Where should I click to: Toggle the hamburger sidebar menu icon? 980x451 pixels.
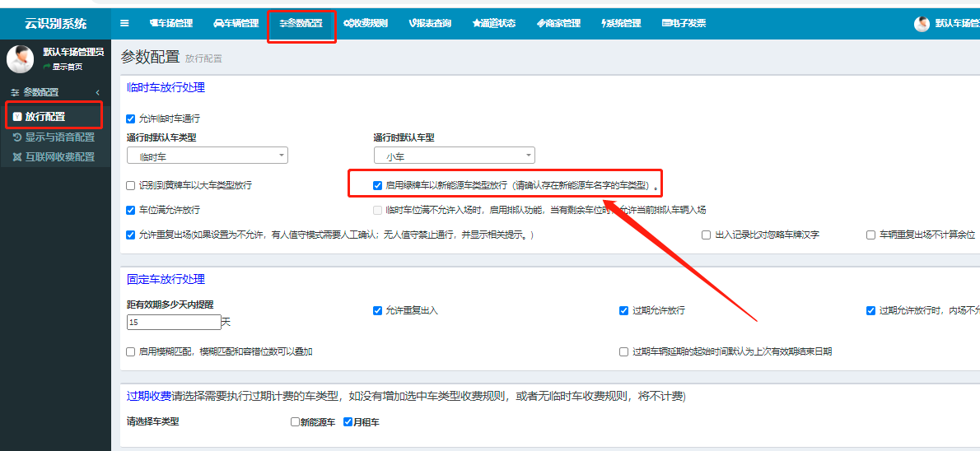coord(124,23)
